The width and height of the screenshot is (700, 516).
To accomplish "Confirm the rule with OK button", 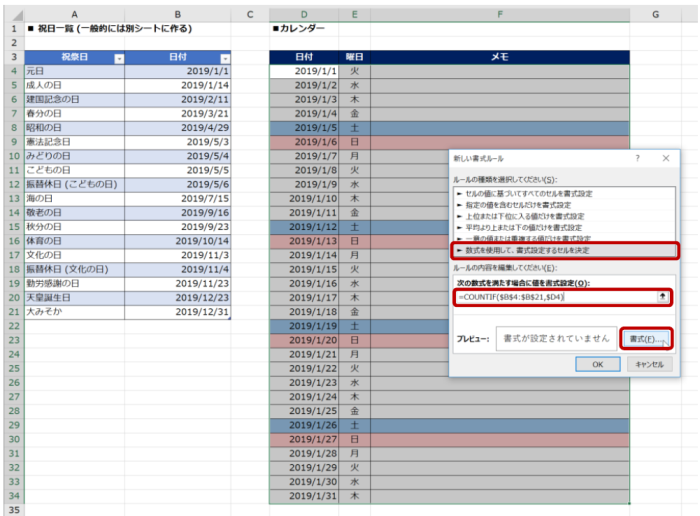I will [x=597, y=364].
